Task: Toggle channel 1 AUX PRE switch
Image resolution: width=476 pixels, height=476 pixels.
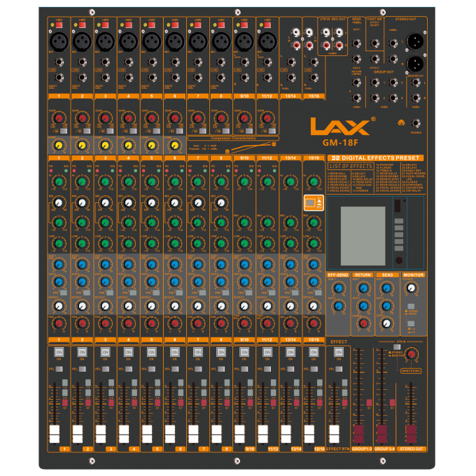Action: [x=64, y=293]
